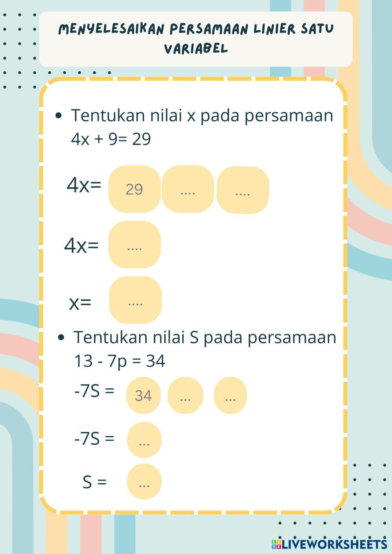
Task: Focus the answer box in second 4x= row
Action: pos(134,245)
